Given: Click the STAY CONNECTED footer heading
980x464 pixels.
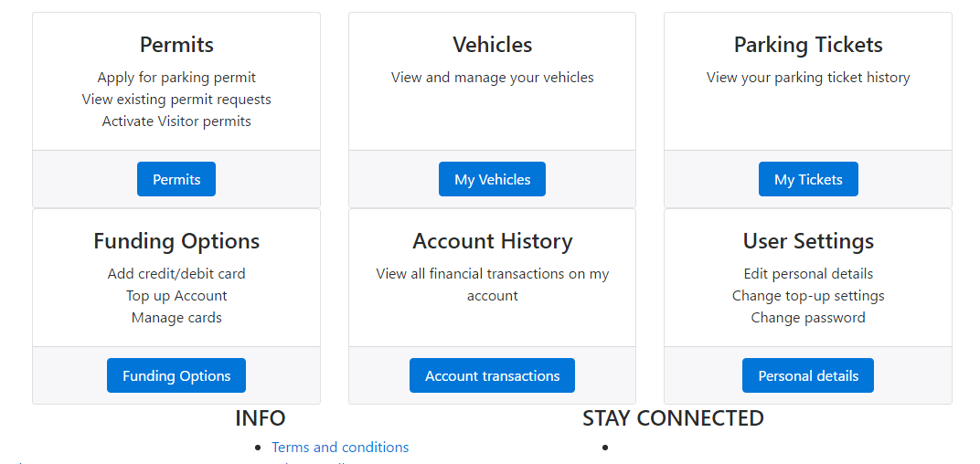Looking at the screenshot, I should click(673, 418).
